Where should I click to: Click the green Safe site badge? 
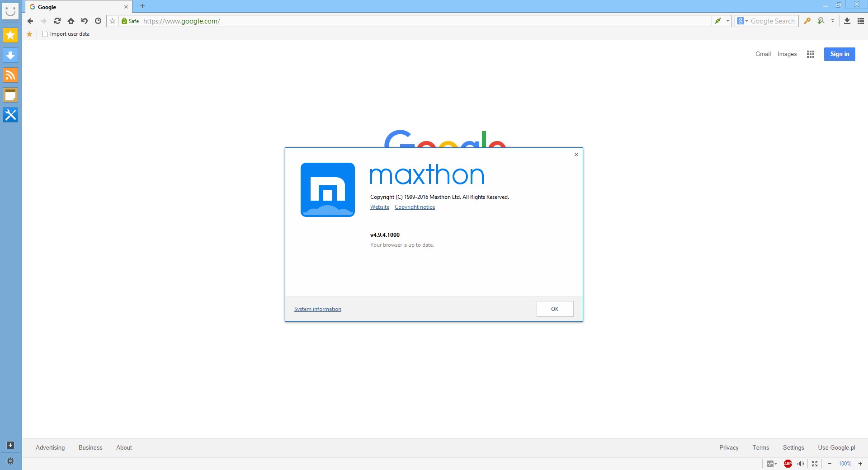click(130, 21)
